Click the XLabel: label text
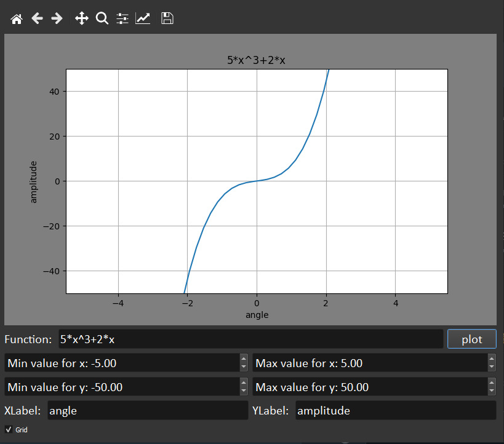The image size is (504, 444). pyautogui.click(x=23, y=411)
